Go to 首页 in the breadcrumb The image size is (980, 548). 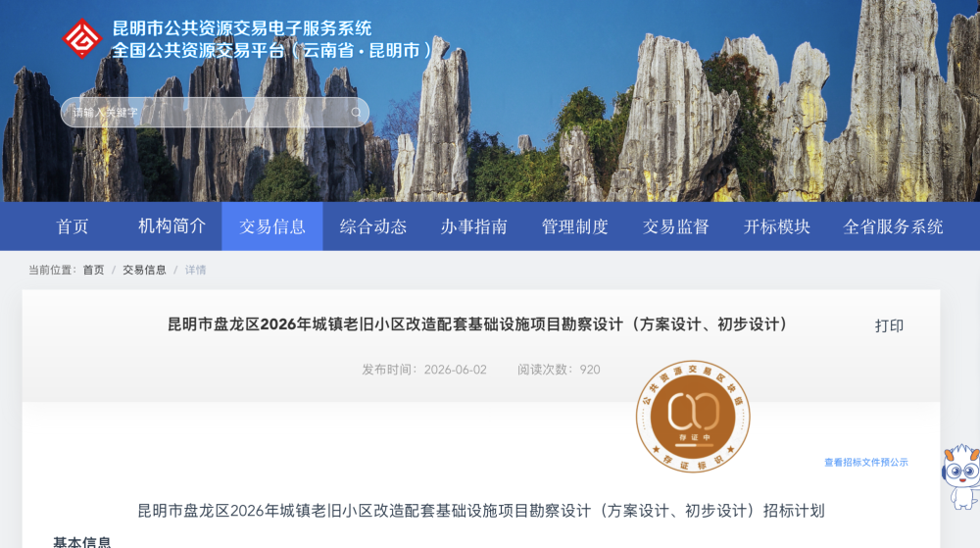pyautogui.click(x=93, y=270)
